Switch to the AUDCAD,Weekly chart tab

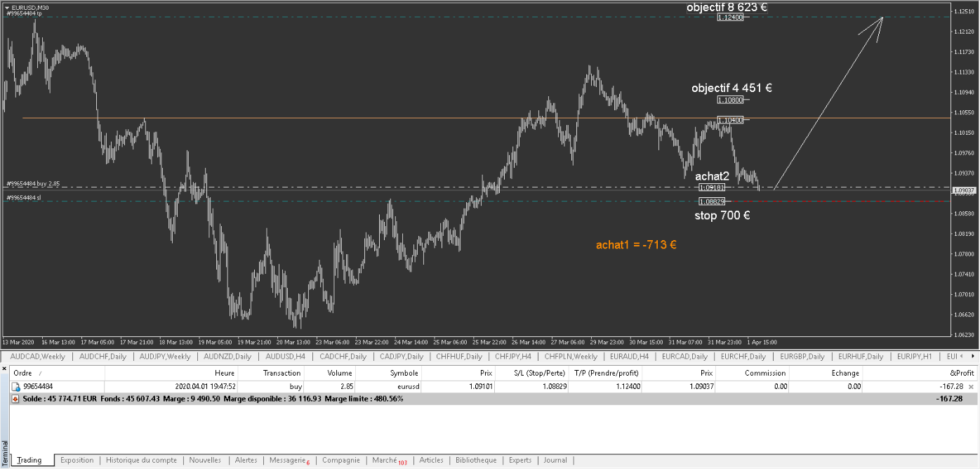coord(38,357)
